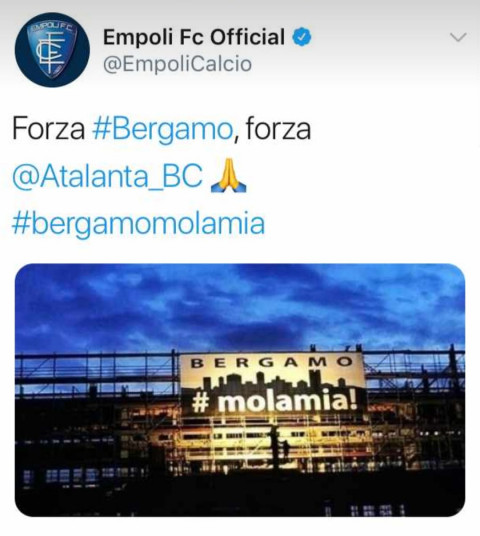Viewport: 480px width, 536px height.
Task: Expand the tweet options chevron
Action: [458, 37]
